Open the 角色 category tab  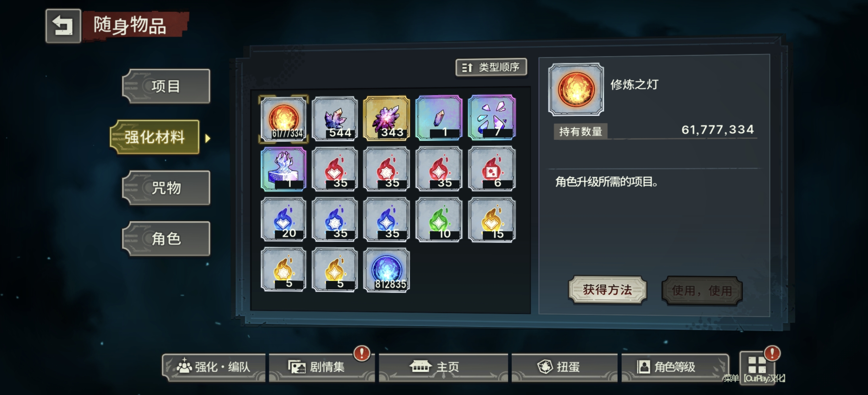[x=166, y=239]
